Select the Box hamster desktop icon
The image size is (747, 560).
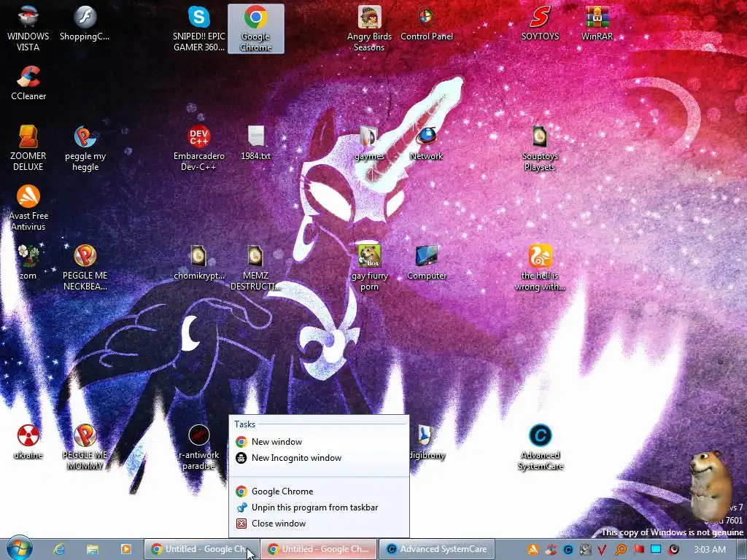tap(369, 268)
